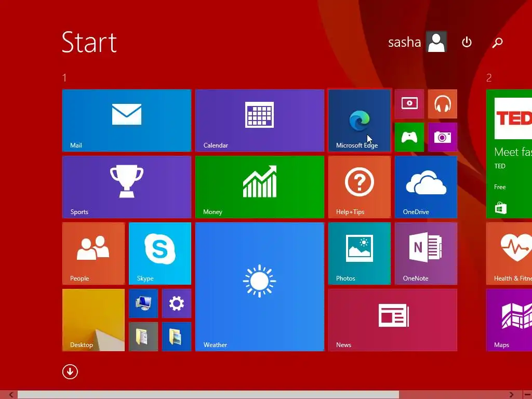Viewport: 532px width, 399px height.
Task: Open the People tile
Action: tap(94, 254)
